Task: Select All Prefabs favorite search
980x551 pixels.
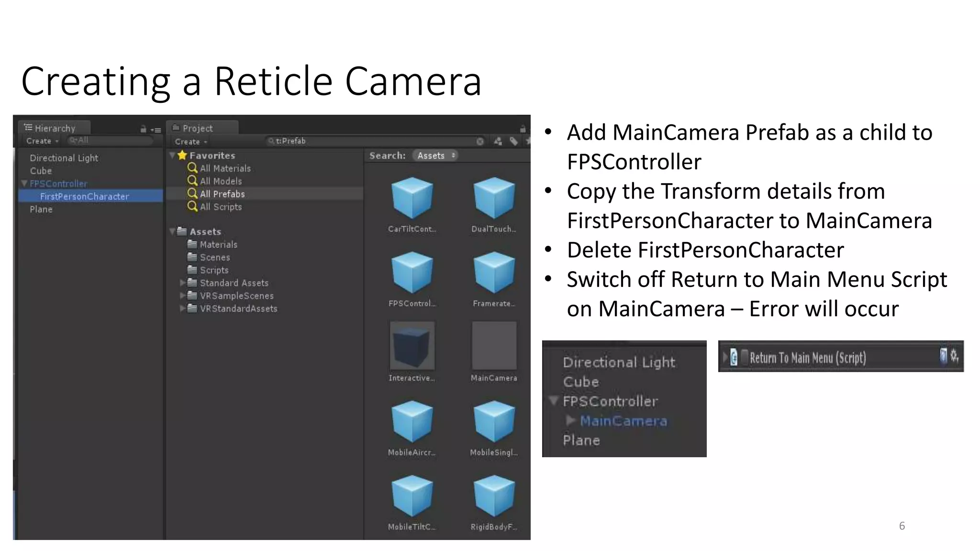Action: (x=222, y=194)
